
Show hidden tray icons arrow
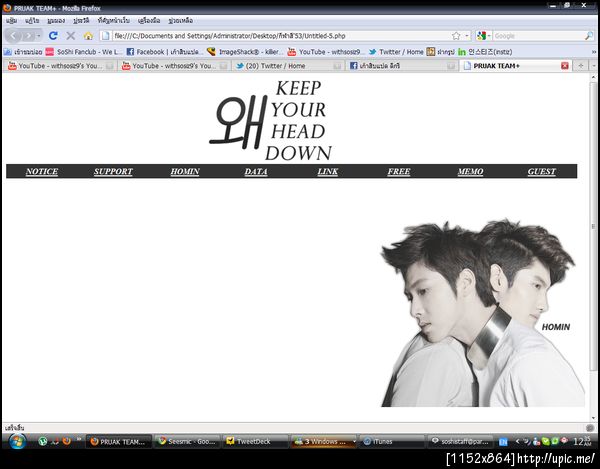tap(517, 441)
